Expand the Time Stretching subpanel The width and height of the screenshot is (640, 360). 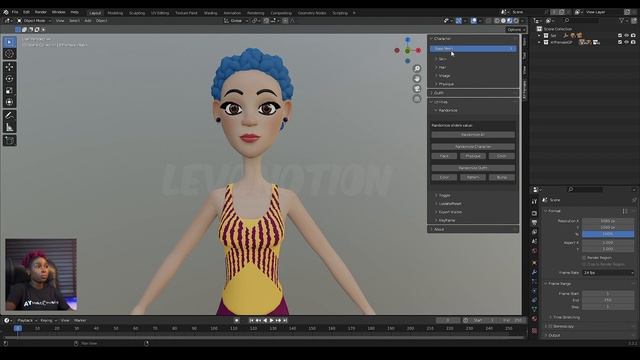[566, 317]
